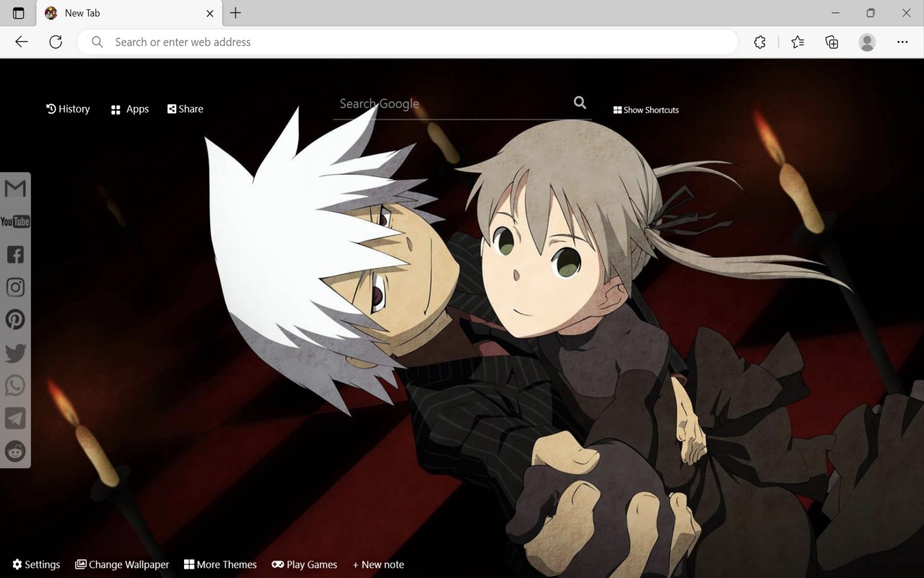The height and width of the screenshot is (578, 924).
Task: Open the Apps menu
Action: click(x=130, y=109)
